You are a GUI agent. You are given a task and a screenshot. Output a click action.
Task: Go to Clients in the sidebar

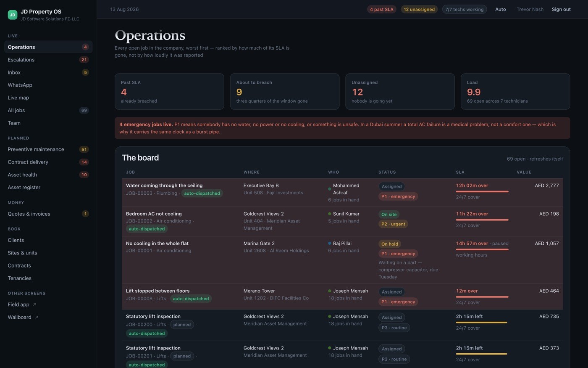(x=48, y=240)
